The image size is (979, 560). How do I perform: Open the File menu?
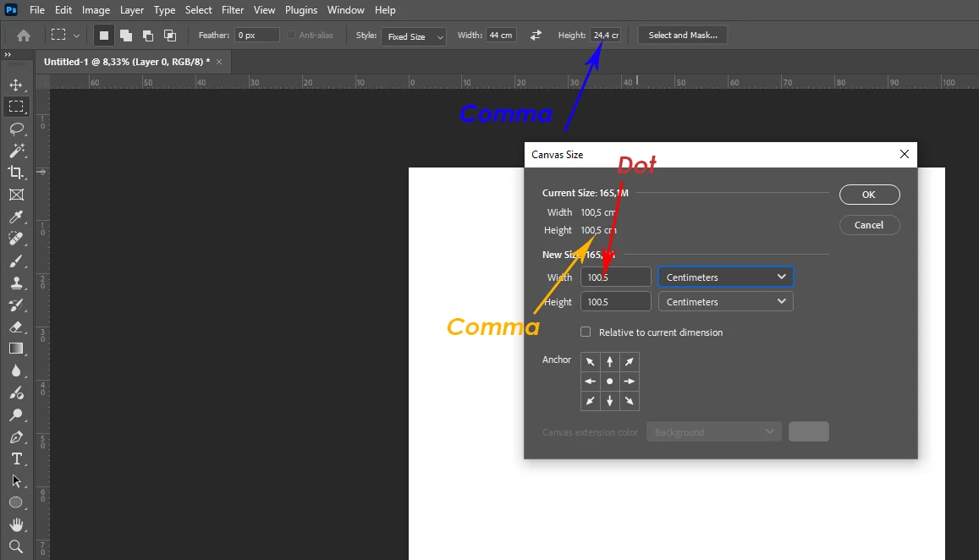(x=37, y=10)
